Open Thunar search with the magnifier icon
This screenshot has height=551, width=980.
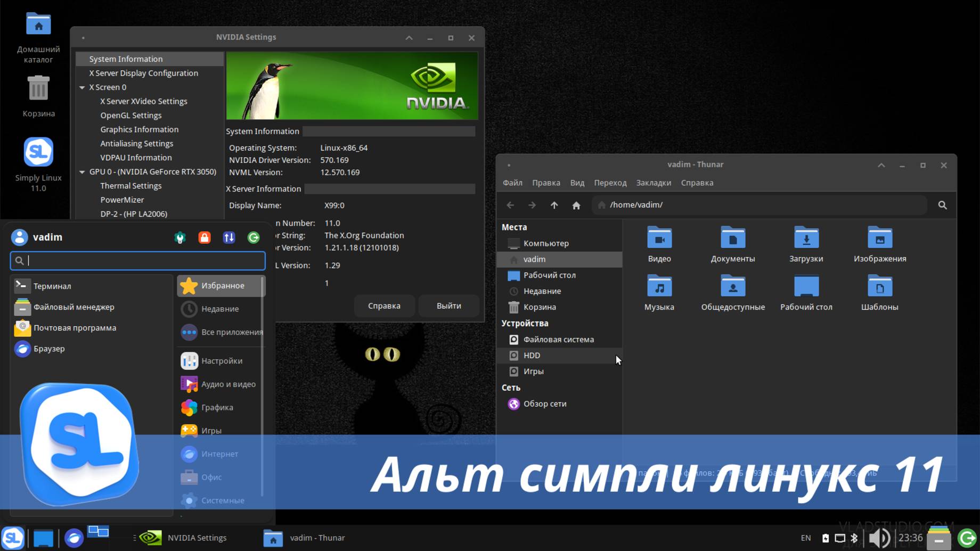pyautogui.click(x=942, y=205)
